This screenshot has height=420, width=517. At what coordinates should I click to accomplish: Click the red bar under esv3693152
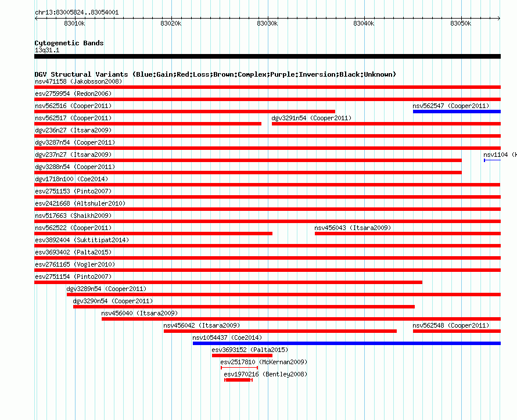point(242,356)
